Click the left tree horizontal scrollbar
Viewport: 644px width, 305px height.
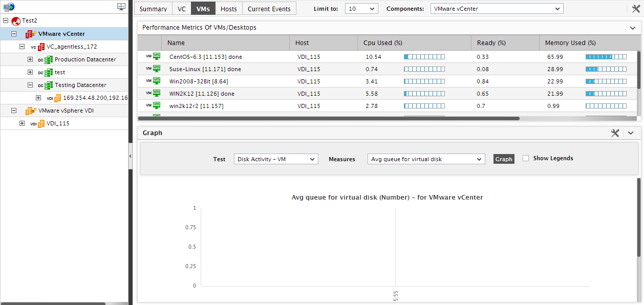53,303
